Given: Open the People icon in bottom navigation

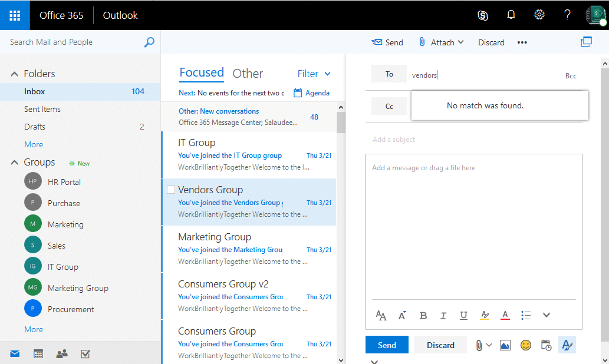Looking at the screenshot, I should [x=61, y=353].
